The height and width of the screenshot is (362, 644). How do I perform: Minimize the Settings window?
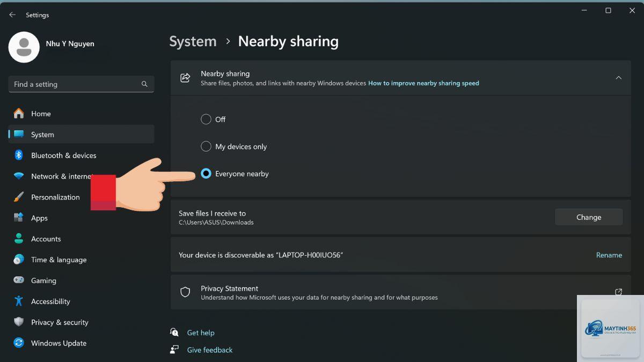(584, 11)
